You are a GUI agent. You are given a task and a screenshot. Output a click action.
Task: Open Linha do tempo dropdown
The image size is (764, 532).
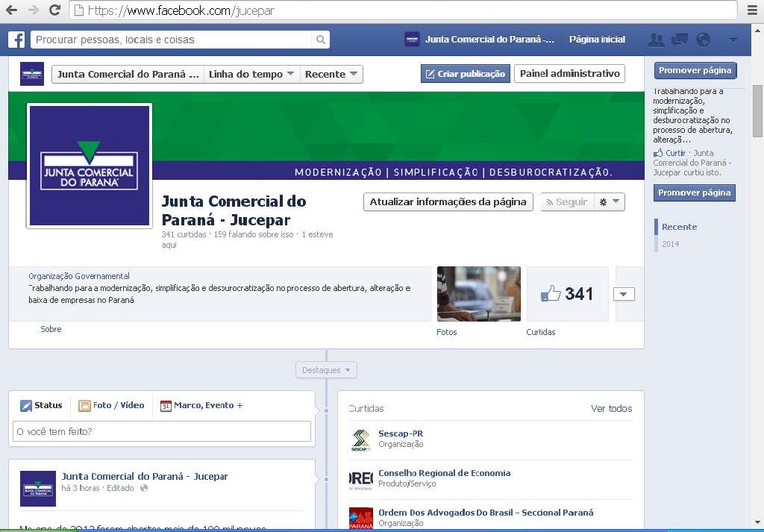coord(251,74)
